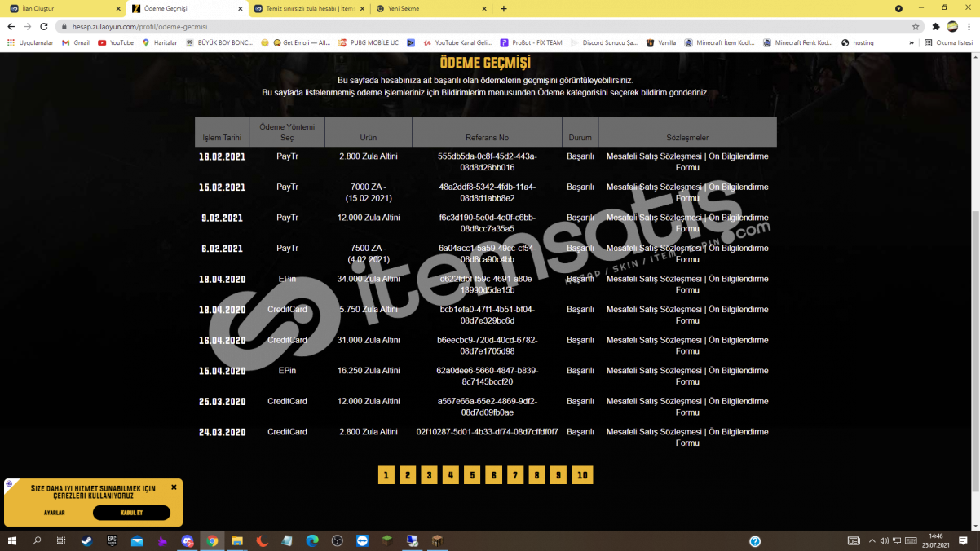
Task: Open the taskbar clock showing 14:46
Action: (936, 540)
